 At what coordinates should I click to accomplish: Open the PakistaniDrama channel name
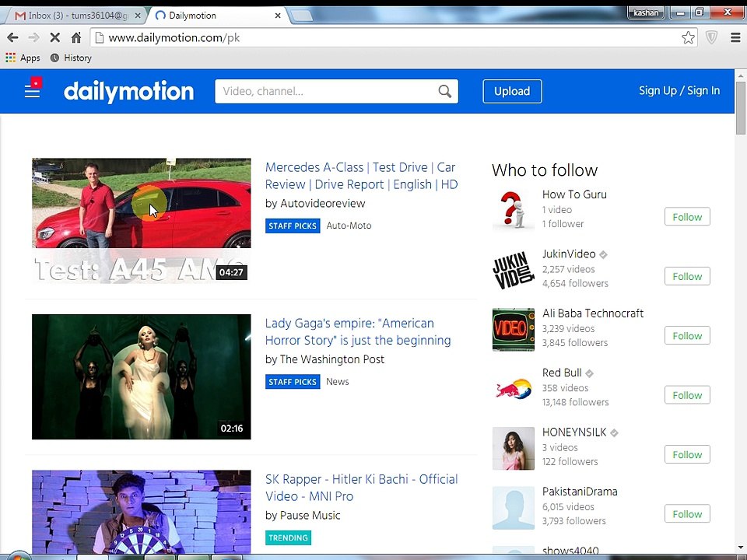pyautogui.click(x=580, y=492)
